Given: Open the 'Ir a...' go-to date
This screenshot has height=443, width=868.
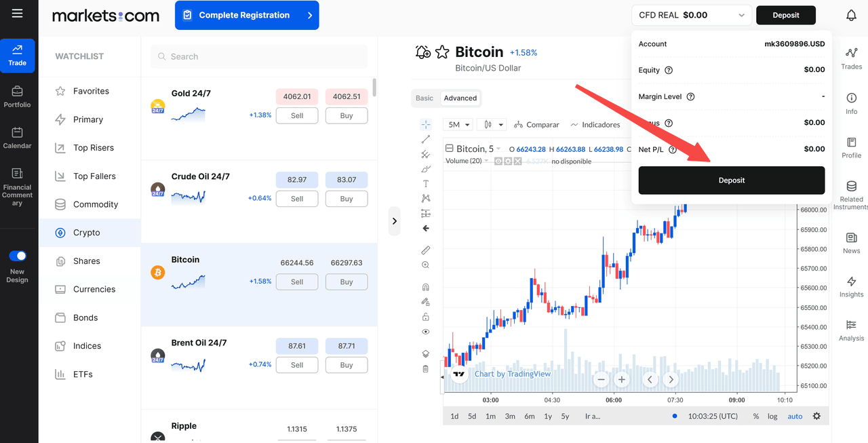Looking at the screenshot, I should pos(592,416).
